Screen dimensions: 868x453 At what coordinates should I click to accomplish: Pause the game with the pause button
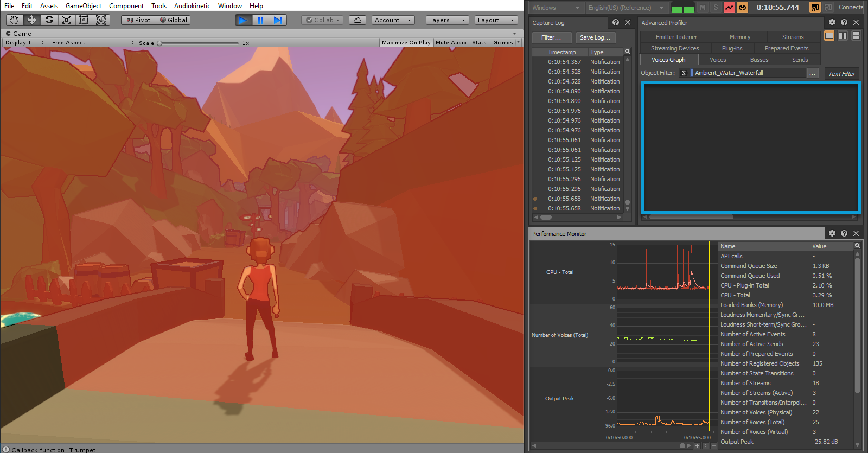click(x=260, y=20)
